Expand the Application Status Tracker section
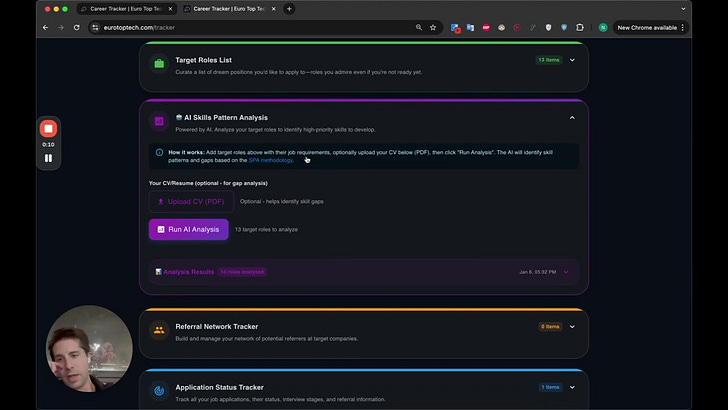This screenshot has width=728, height=410. [x=572, y=387]
